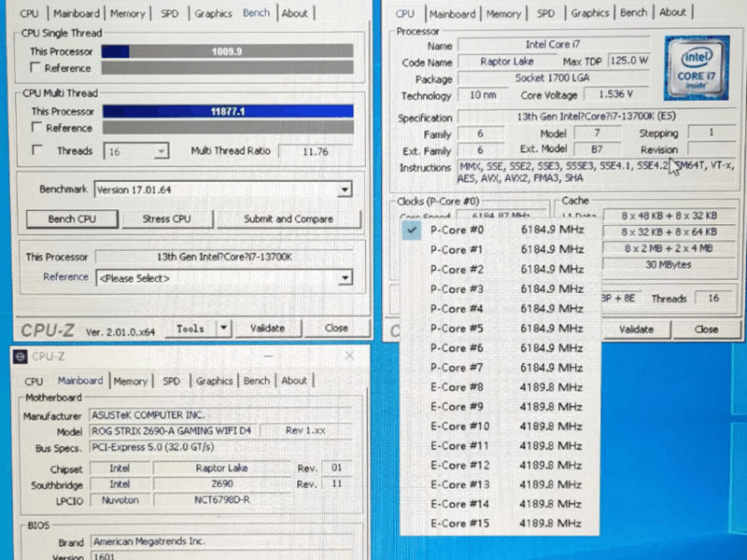
Task: Select E-Core #15 from clocks menu
Action: 500,524
